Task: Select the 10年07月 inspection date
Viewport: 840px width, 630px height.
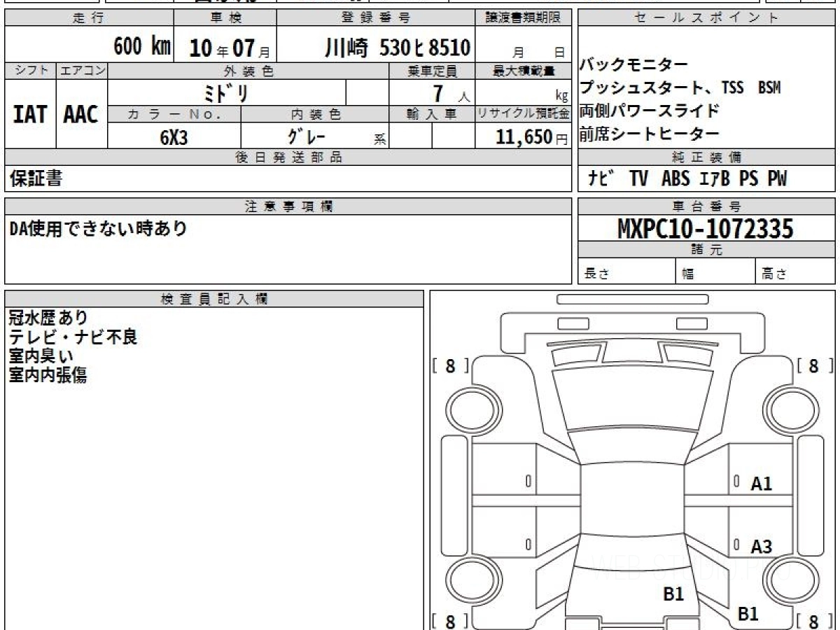Action: click(230, 48)
